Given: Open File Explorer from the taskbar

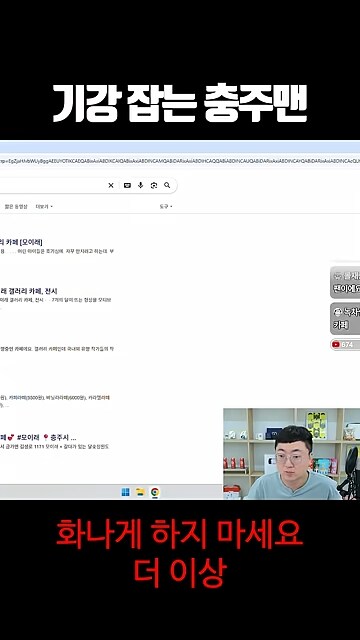Looking at the screenshot, I should (x=140, y=492).
